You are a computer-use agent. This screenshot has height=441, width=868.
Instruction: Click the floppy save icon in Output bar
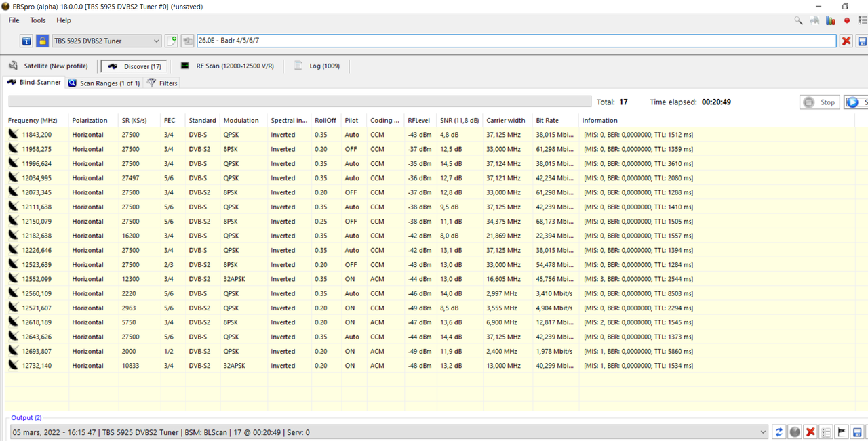tap(857, 432)
